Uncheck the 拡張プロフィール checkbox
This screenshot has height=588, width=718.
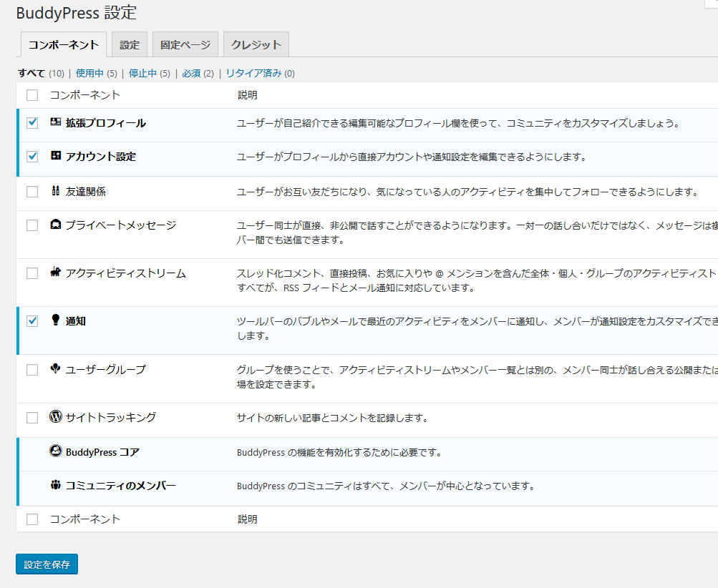(x=32, y=122)
